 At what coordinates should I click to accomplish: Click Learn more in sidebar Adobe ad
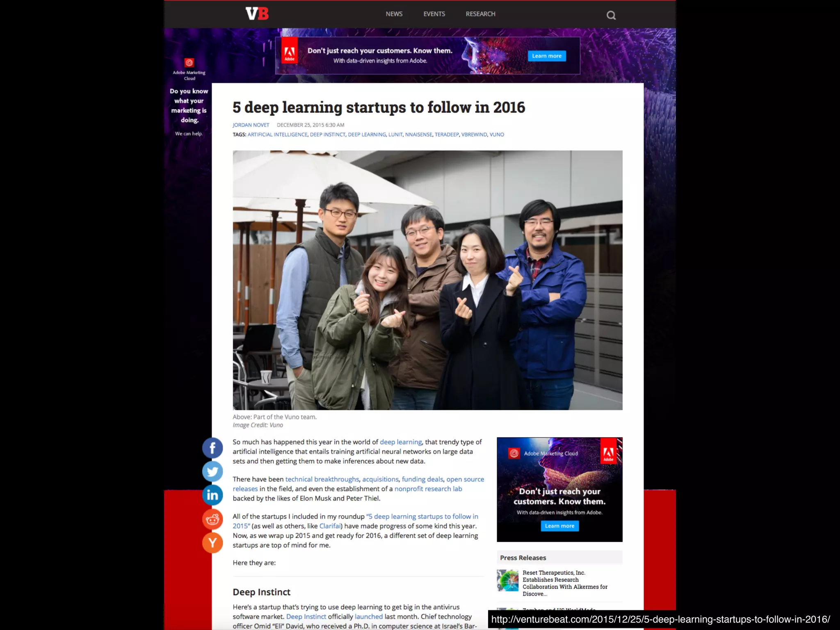click(x=559, y=526)
